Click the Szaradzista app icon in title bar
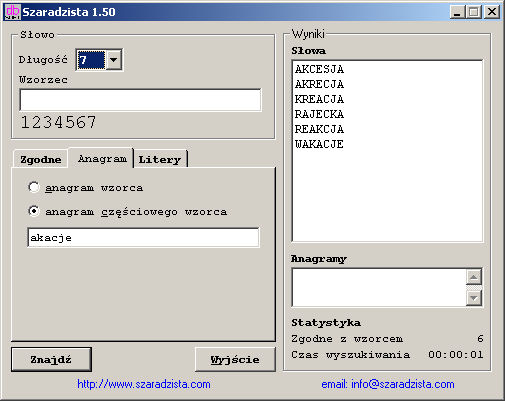Screen dimensions: 505x401 (x=13, y=12)
